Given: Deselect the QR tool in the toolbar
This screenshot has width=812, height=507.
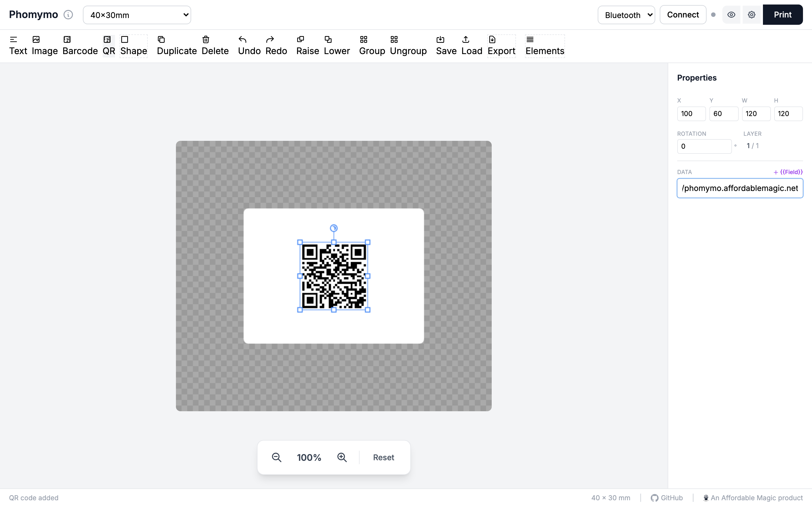Looking at the screenshot, I should 108,45.
